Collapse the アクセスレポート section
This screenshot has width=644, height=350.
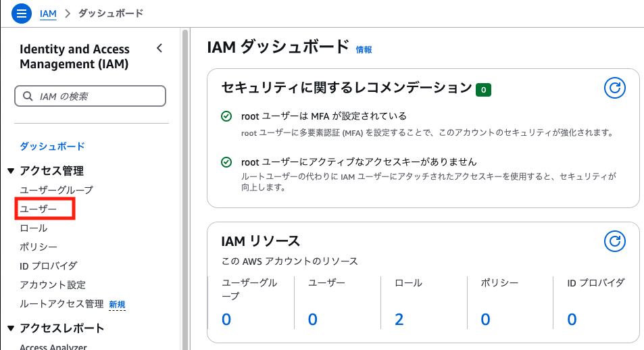coord(11,328)
